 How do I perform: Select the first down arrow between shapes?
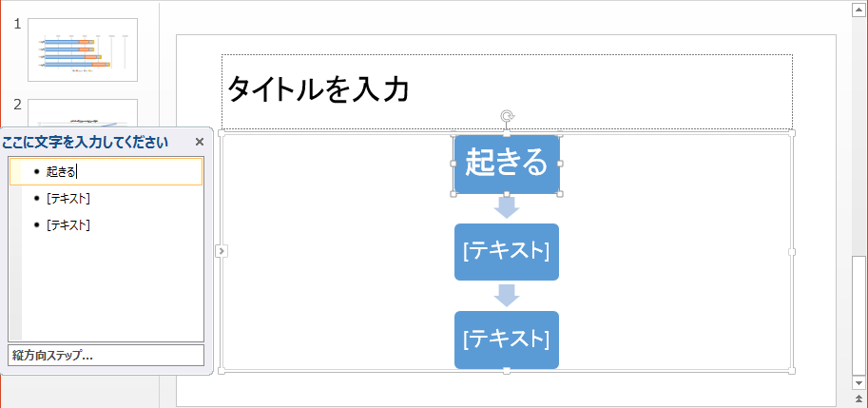[x=507, y=207]
